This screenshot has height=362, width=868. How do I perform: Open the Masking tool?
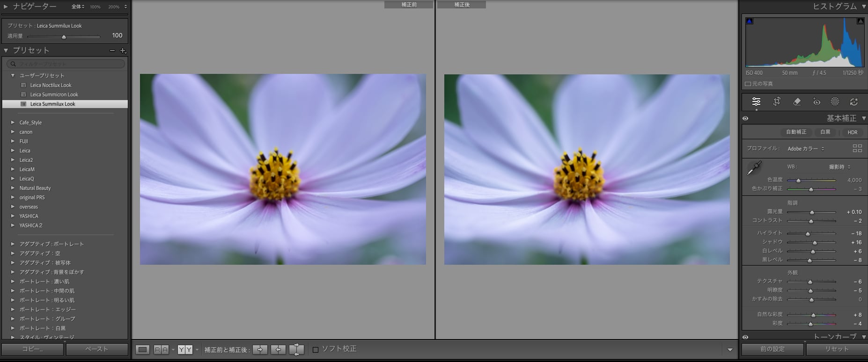[835, 101]
